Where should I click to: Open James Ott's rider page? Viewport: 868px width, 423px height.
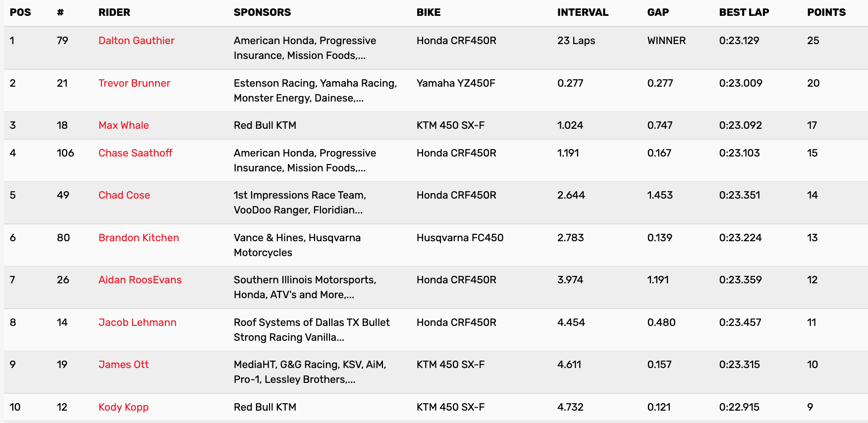(123, 365)
